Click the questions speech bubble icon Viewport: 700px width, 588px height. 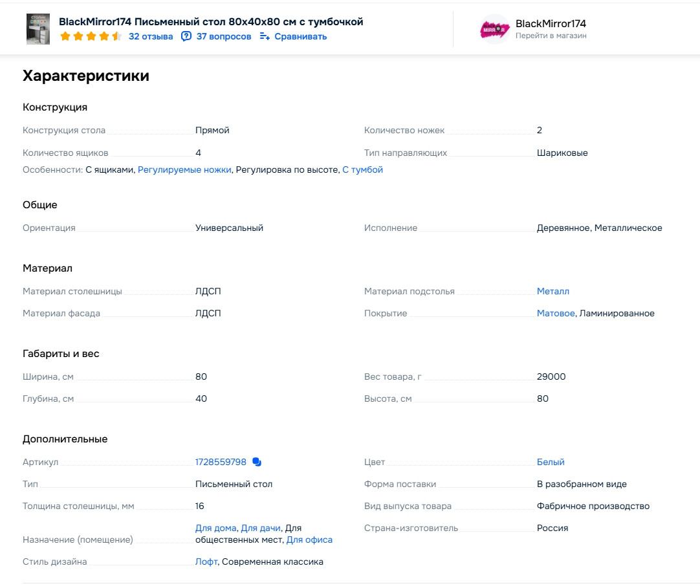pyautogui.click(x=186, y=37)
